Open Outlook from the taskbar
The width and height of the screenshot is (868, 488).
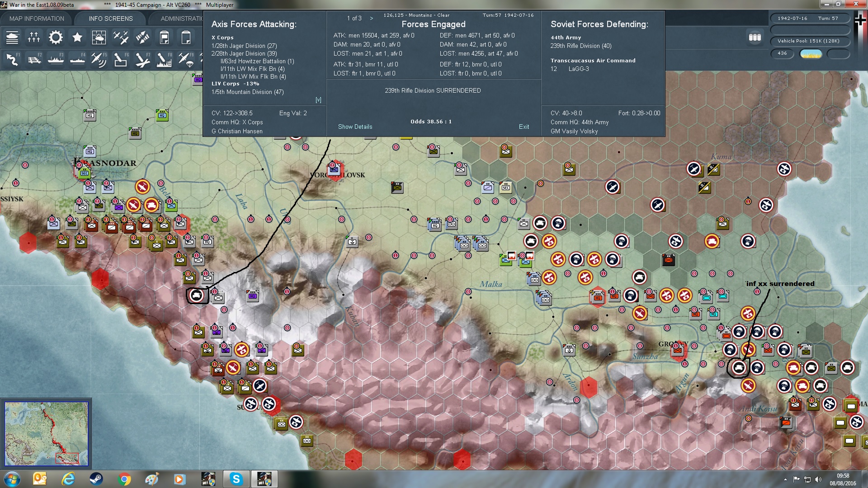(x=40, y=479)
